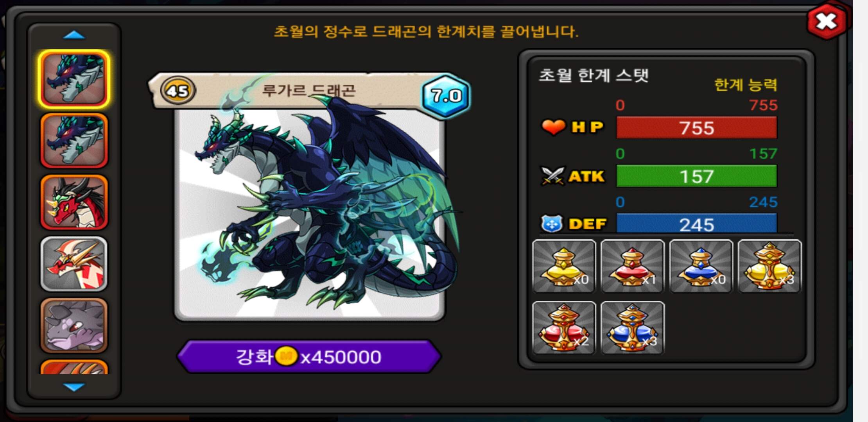Viewport: 868px width, 422px height.
Task: Click the red HP 755 stat bar
Action: [696, 128]
